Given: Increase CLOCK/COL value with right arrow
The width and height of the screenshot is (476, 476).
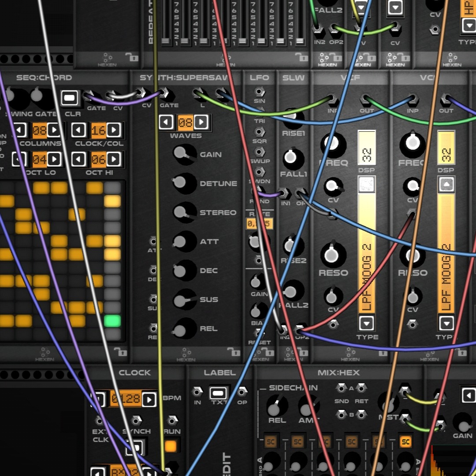Looking at the screenshot, I should coord(114,130).
